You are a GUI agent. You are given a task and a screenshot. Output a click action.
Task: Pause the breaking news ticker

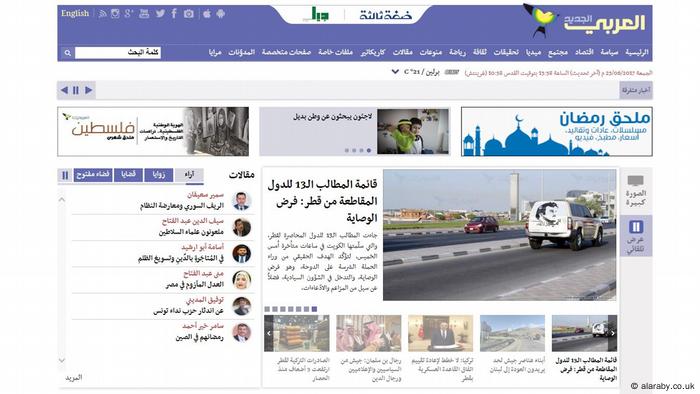coord(76,90)
